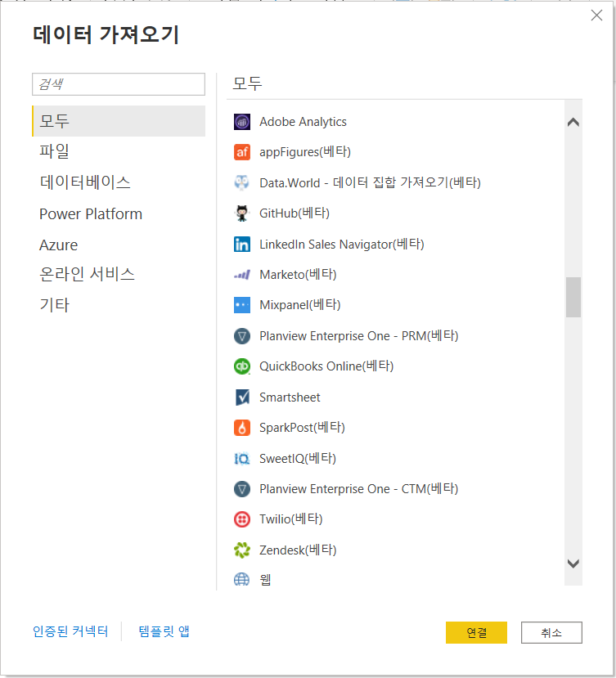The image size is (616, 678).
Task: Select the 모두 category
Action: 119,121
